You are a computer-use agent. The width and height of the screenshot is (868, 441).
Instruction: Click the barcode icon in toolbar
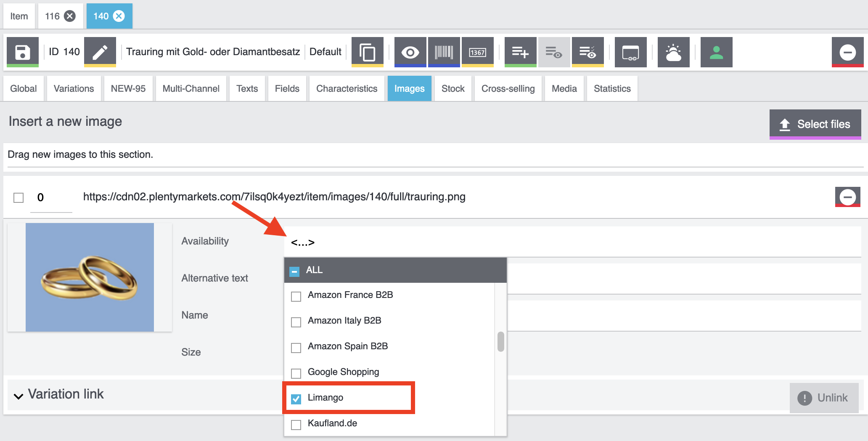pyautogui.click(x=444, y=52)
